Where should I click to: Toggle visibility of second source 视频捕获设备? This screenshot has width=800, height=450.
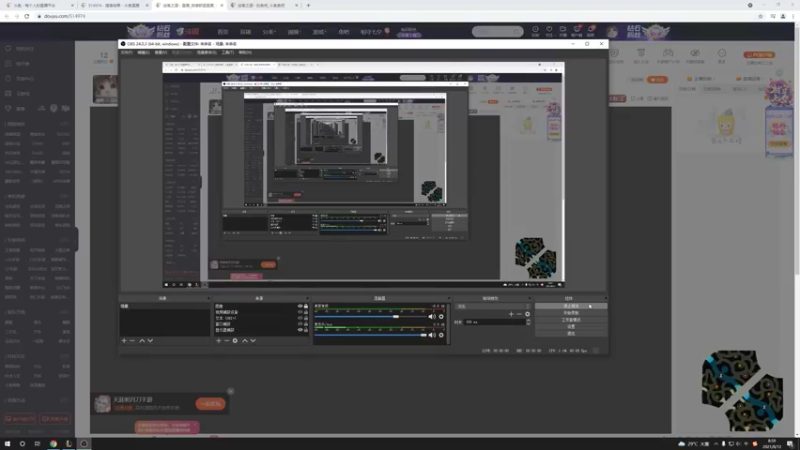click(300, 312)
